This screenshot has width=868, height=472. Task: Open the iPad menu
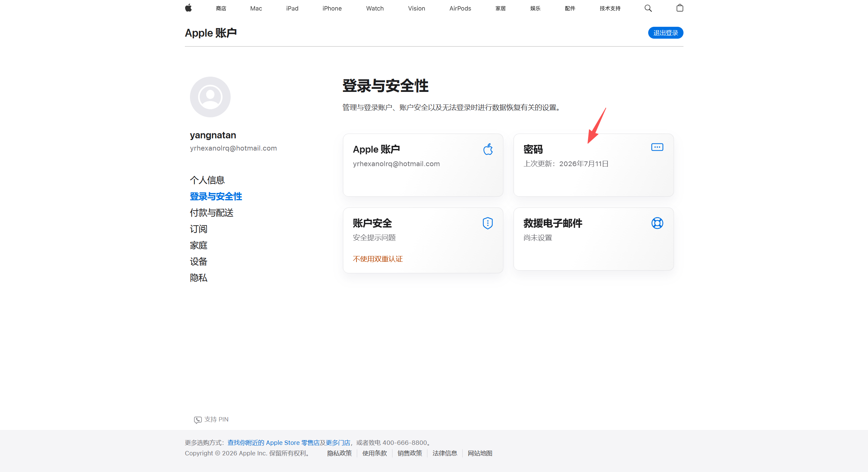292,8
